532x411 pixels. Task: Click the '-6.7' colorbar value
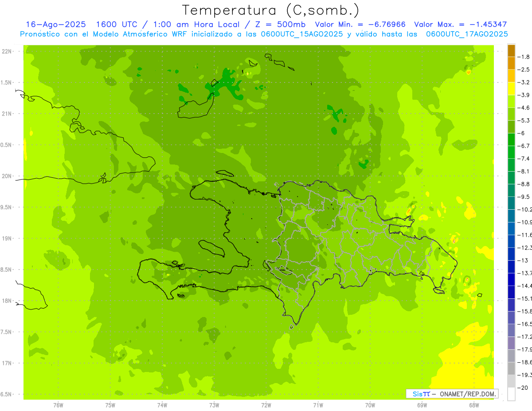[524, 146]
